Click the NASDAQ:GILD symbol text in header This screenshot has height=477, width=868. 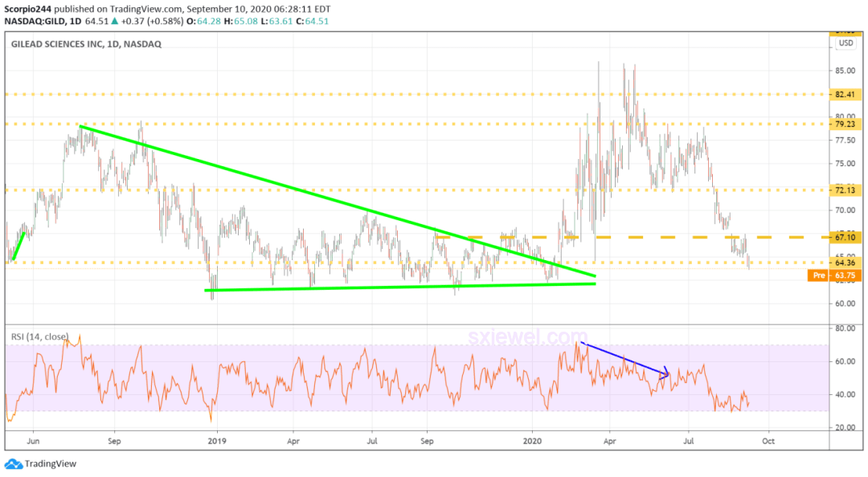(x=35, y=21)
